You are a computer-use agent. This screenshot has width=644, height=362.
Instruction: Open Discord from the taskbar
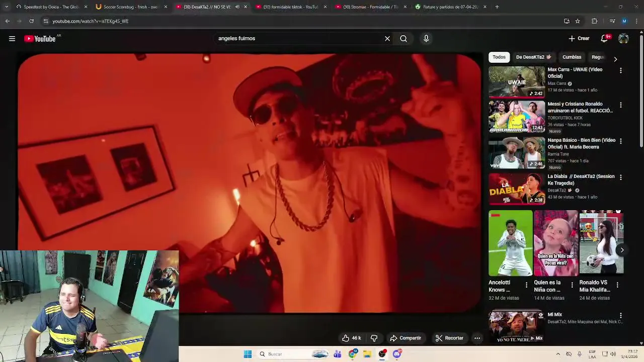(x=397, y=354)
